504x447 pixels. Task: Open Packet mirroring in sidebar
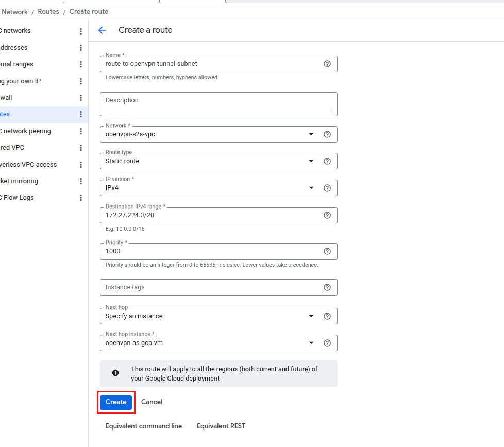pyautogui.click(x=19, y=181)
